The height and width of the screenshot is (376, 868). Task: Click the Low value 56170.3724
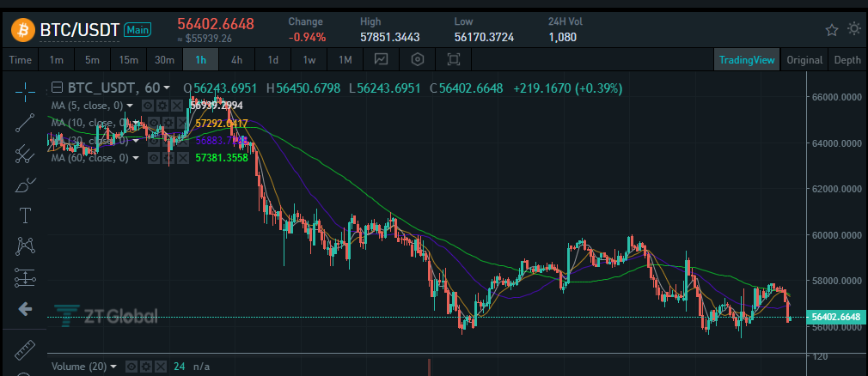click(484, 38)
